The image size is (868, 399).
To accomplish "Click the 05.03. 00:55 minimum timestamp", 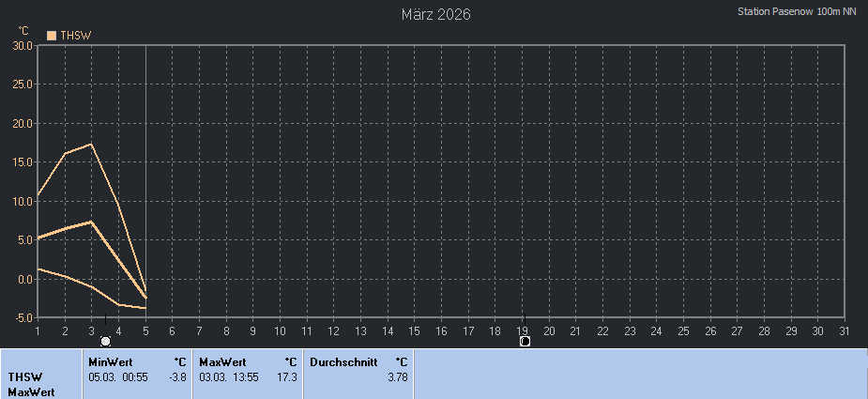I will pos(118,376).
